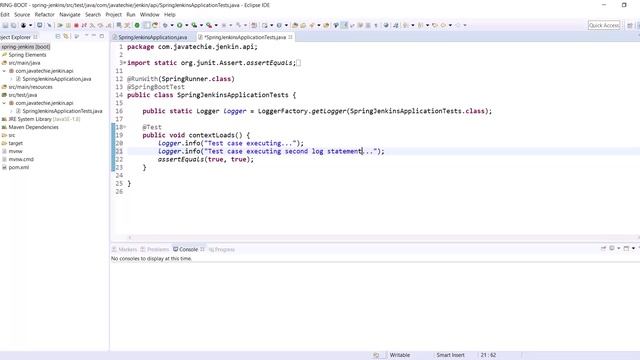This screenshot has width=640, height=360.
Task: Click the Quick Access search field
Action: coord(604,25)
